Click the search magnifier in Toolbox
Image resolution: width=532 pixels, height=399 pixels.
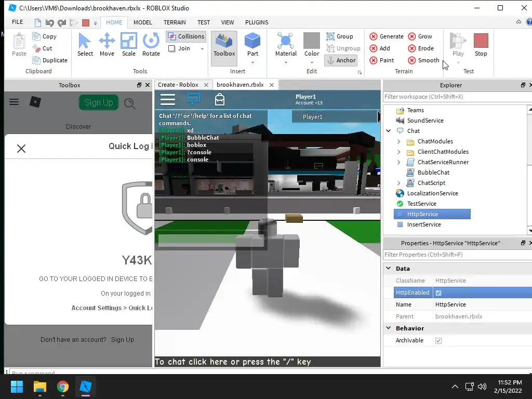(129, 103)
